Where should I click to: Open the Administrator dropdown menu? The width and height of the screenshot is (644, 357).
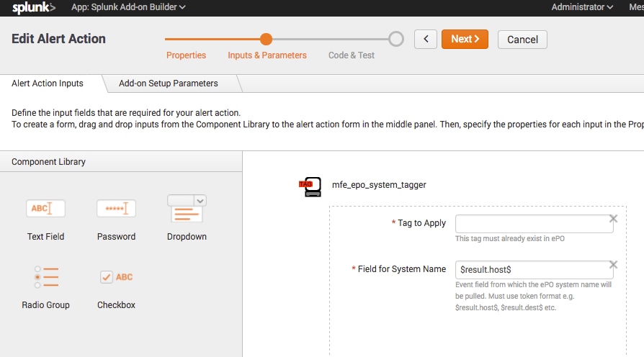(582, 7)
